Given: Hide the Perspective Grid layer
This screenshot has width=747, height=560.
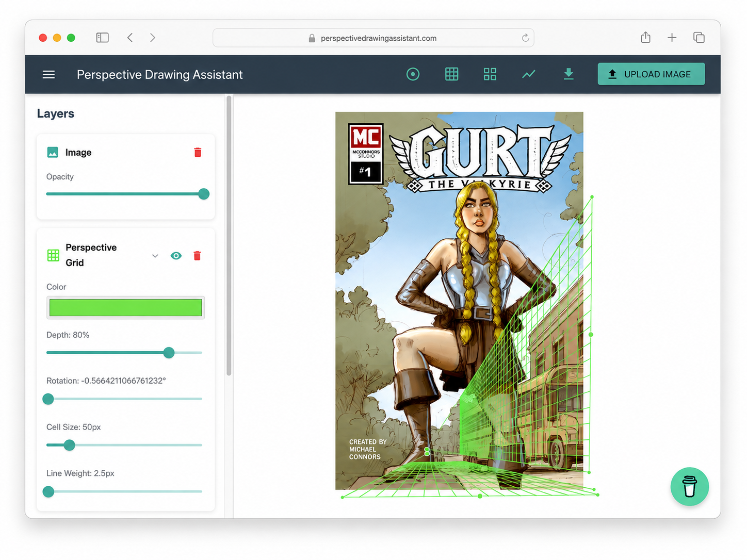Looking at the screenshot, I should [x=176, y=256].
